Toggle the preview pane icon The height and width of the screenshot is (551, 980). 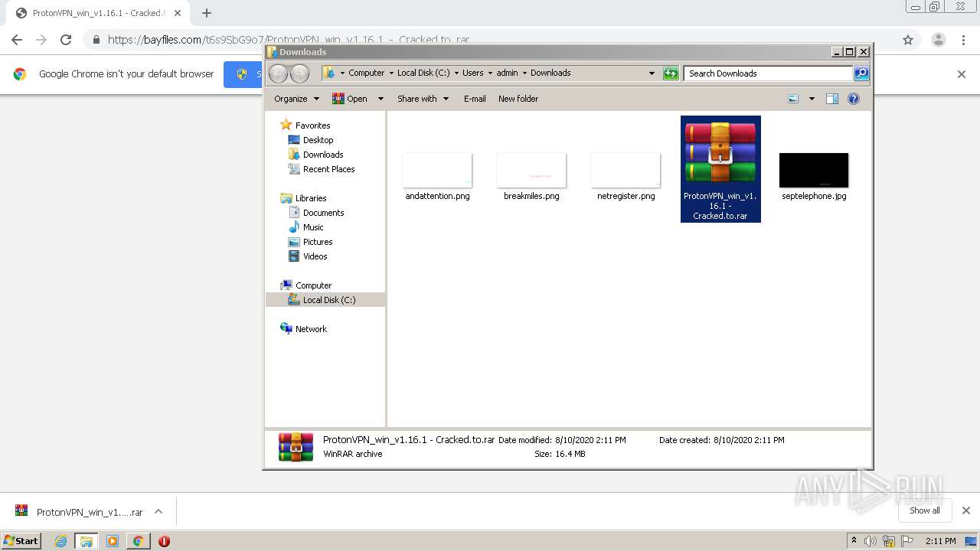[x=832, y=99]
